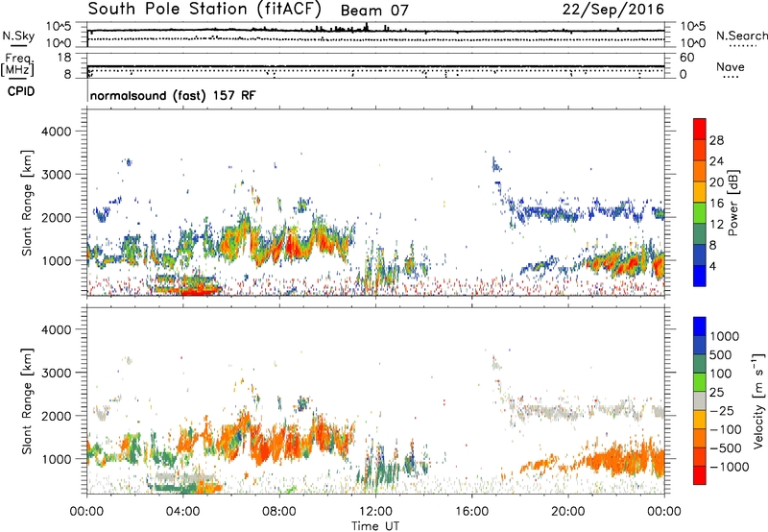
Task: Click the date '22/Sep/2016'
Action: [x=612, y=10]
